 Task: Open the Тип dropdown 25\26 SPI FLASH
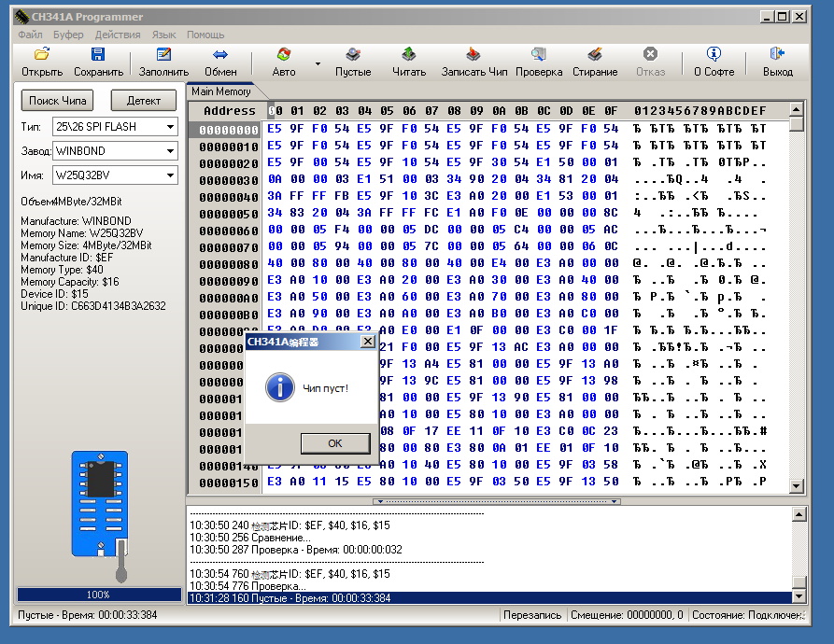point(170,126)
